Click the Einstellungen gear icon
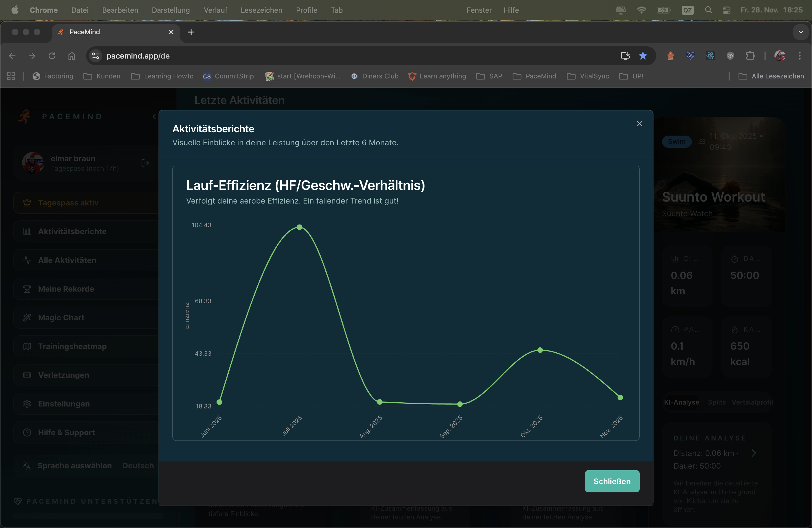The height and width of the screenshot is (528, 812). click(27, 404)
